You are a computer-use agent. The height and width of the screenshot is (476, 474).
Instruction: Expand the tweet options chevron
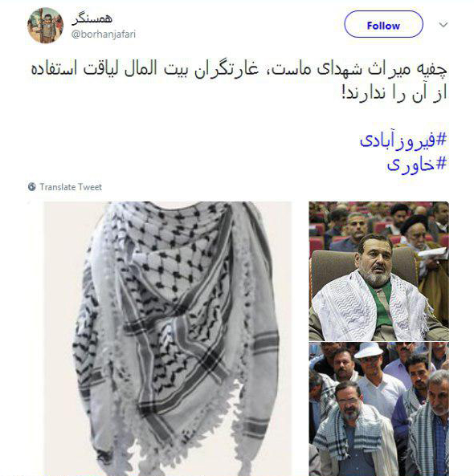[443, 25]
